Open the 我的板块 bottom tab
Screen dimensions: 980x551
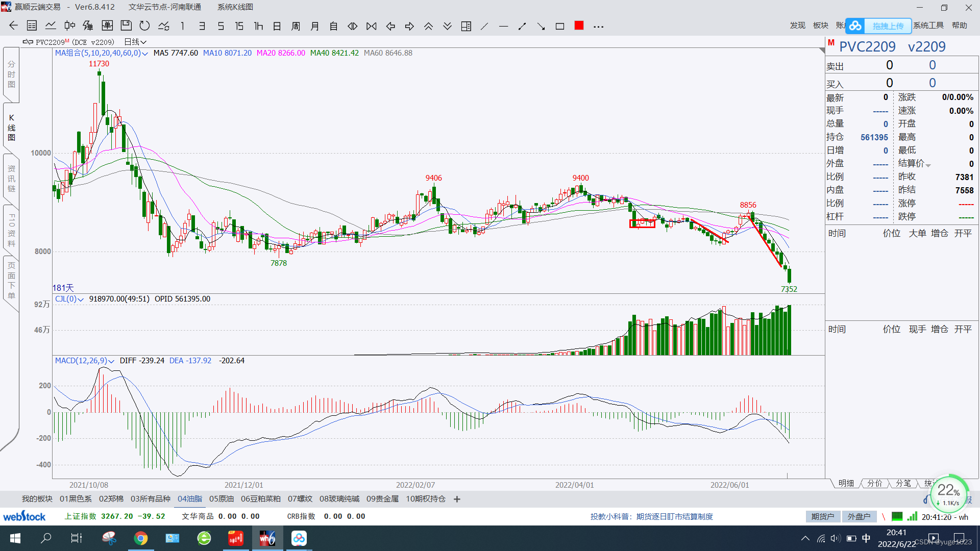[x=37, y=499]
